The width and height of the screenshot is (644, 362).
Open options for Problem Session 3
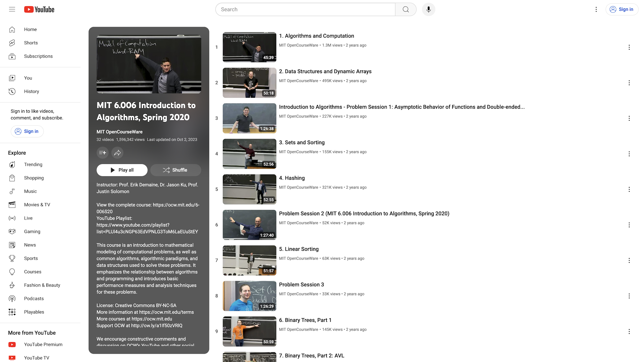point(629,296)
